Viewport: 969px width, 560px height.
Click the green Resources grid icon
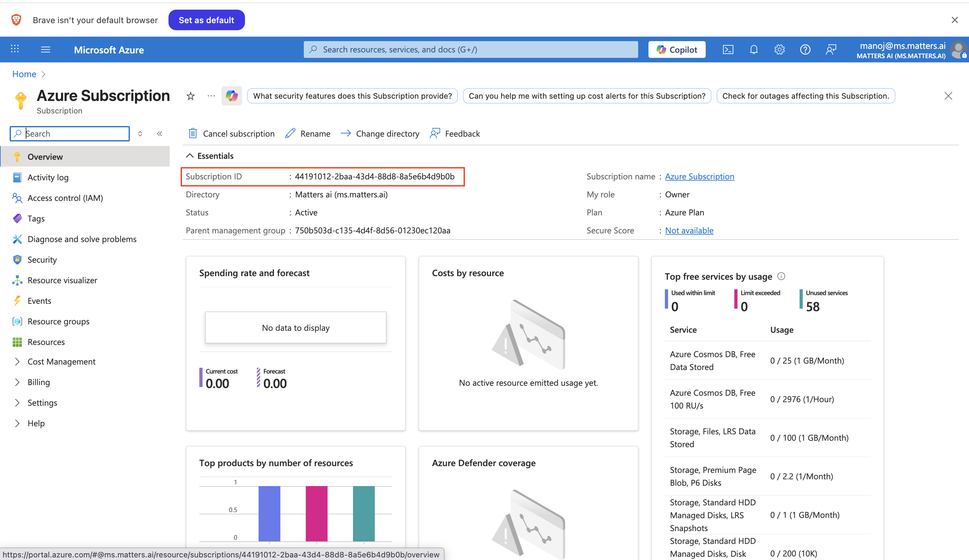pos(17,342)
